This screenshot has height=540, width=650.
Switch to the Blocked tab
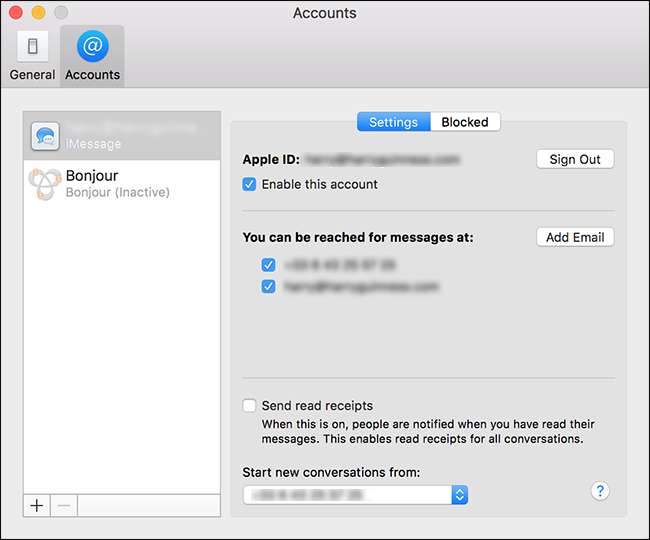[465, 122]
